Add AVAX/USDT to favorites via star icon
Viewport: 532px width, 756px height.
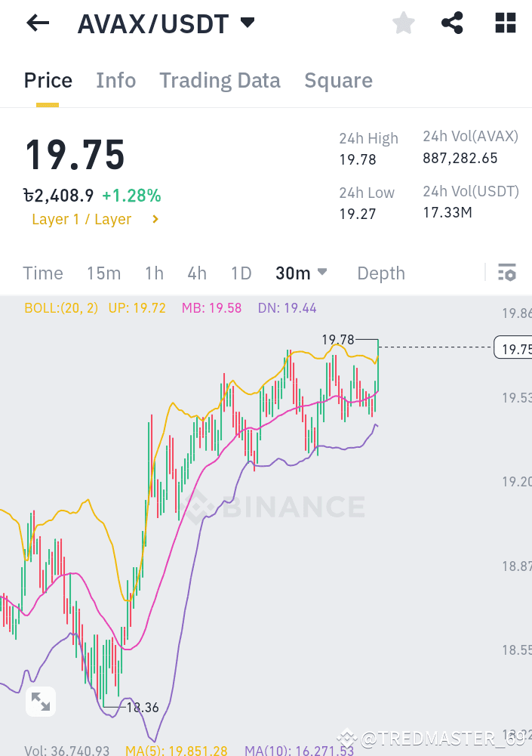[x=403, y=23]
